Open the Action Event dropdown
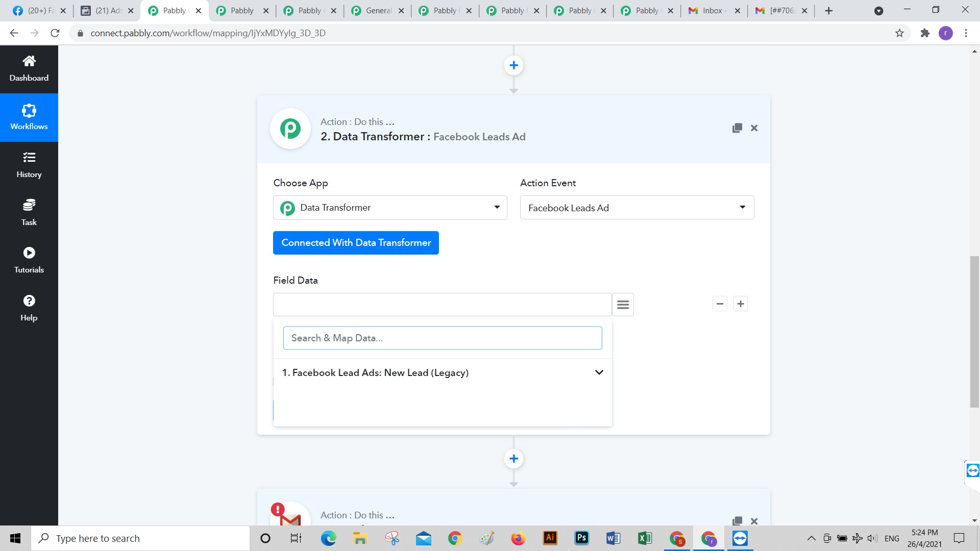The height and width of the screenshot is (551, 980). [x=637, y=208]
